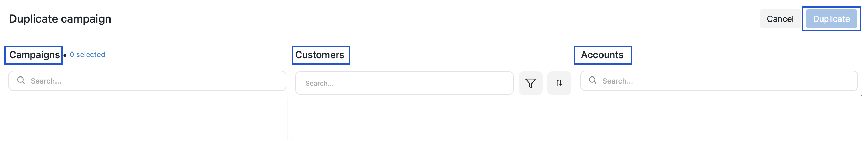
Task: Click the blue Duplicate button
Action: (x=831, y=19)
